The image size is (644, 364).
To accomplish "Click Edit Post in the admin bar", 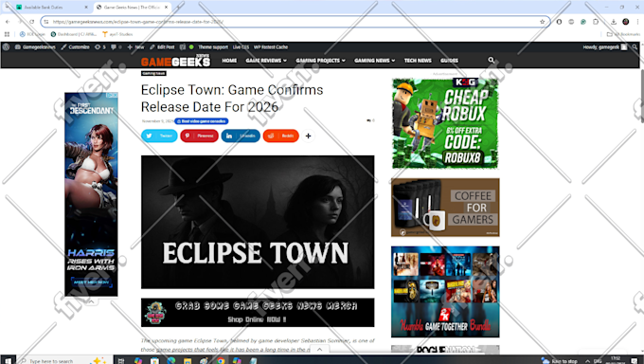I will coord(162,46).
